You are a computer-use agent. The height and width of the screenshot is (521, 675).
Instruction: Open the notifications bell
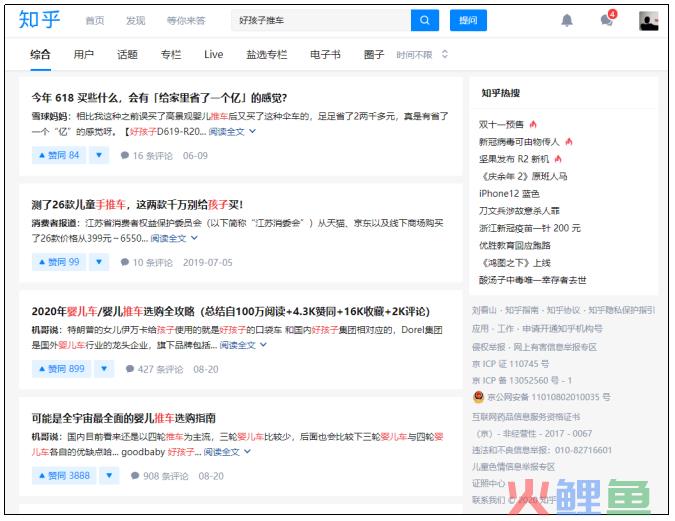click(567, 20)
